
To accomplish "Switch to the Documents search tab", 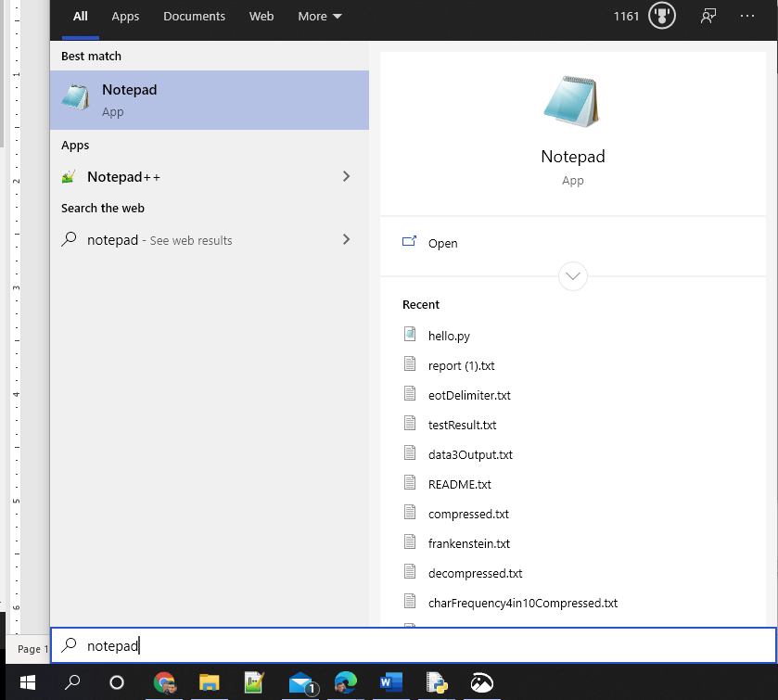I will (194, 16).
